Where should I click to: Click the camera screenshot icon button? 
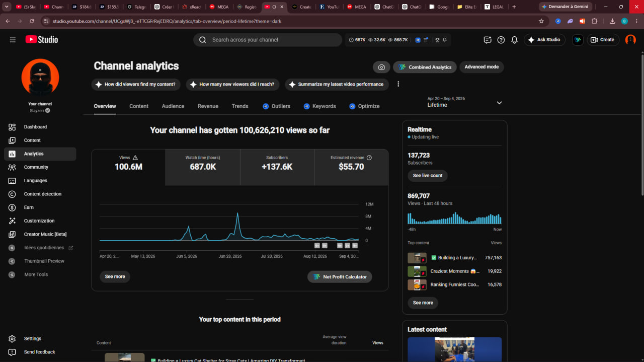pos(381,67)
